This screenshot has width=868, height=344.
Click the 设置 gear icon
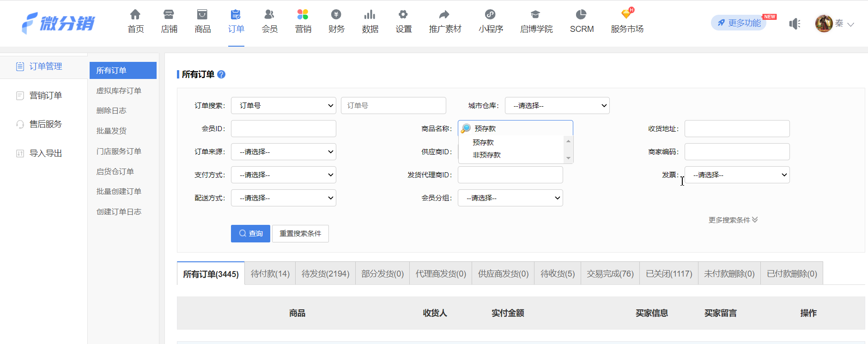(403, 15)
